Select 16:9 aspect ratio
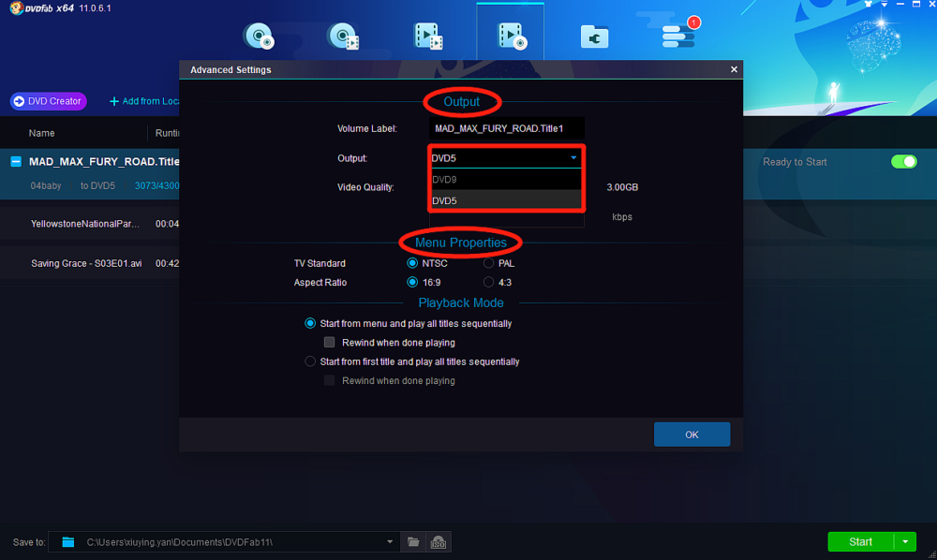 tap(412, 283)
